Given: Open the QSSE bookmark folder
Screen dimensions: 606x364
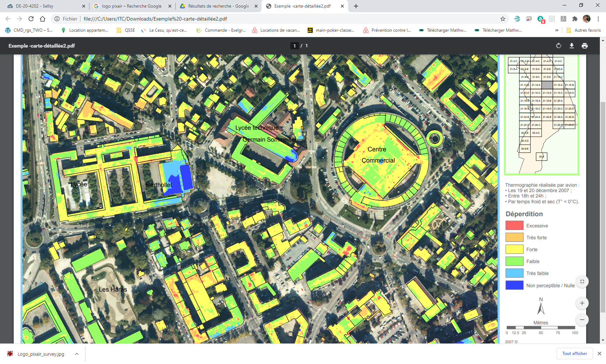Looking at the screenshot, I should (126, 30).
